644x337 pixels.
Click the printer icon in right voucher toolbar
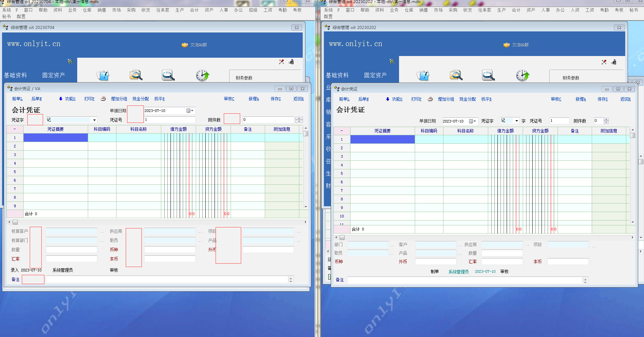pyautogui.click(x=430, y=99)
